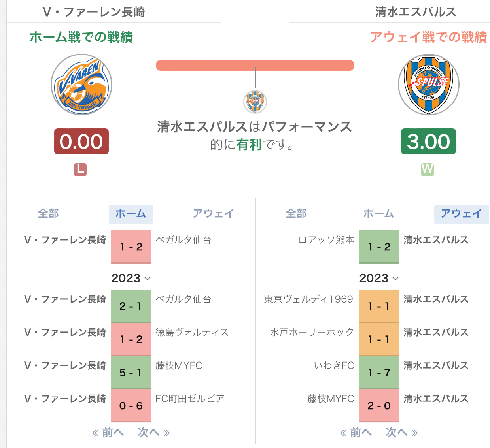Open 清水エスパルス team header tab
Viewport: 490px width, 448px height.
(416, 12)
